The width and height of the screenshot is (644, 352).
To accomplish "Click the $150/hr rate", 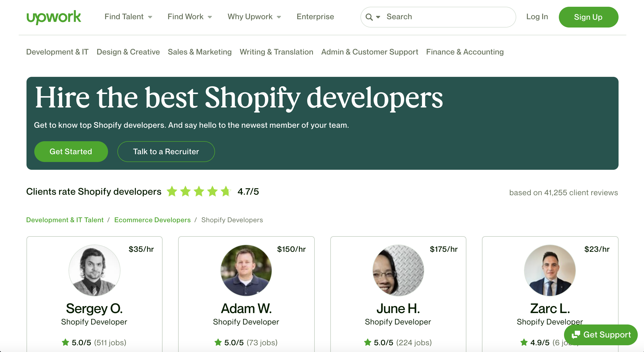I will (291, 249).
